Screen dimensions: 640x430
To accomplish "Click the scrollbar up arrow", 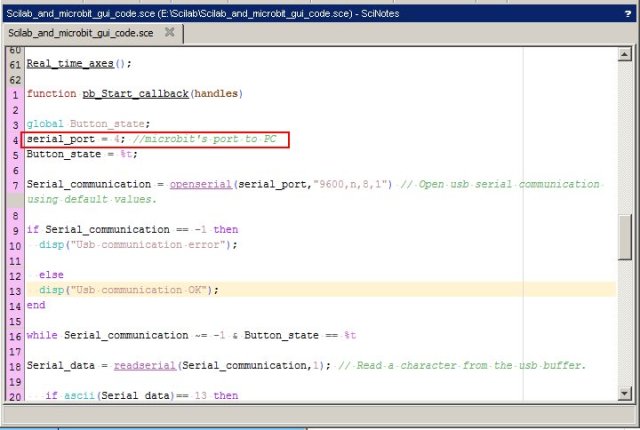I will (x=626, y=54).
